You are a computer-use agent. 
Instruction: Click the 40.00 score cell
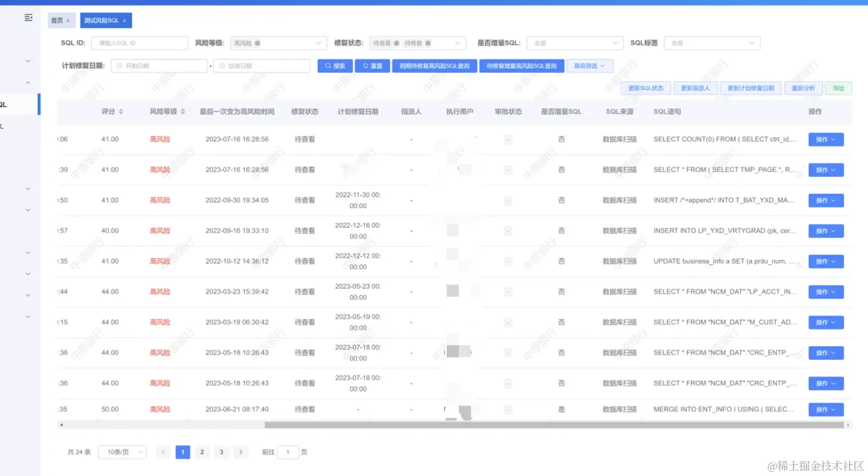[110, 231]
